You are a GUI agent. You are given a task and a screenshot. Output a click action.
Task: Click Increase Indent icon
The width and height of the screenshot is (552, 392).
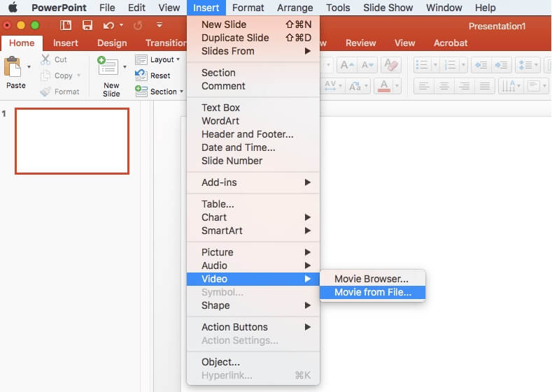coord(501,65)
